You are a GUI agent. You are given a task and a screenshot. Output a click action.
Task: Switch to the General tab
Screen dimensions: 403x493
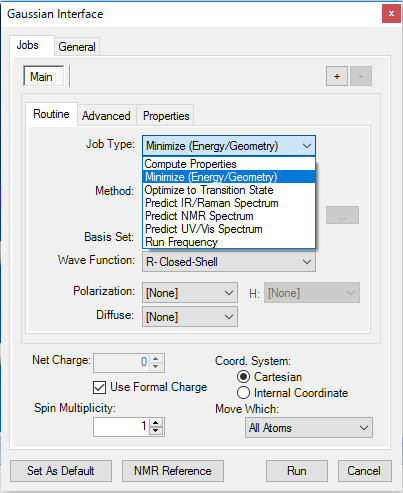pos(77,47)
